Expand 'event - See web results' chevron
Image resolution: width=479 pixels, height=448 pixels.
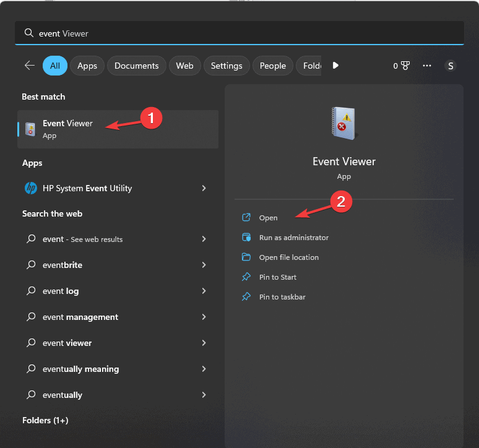(x=204, y=239)
